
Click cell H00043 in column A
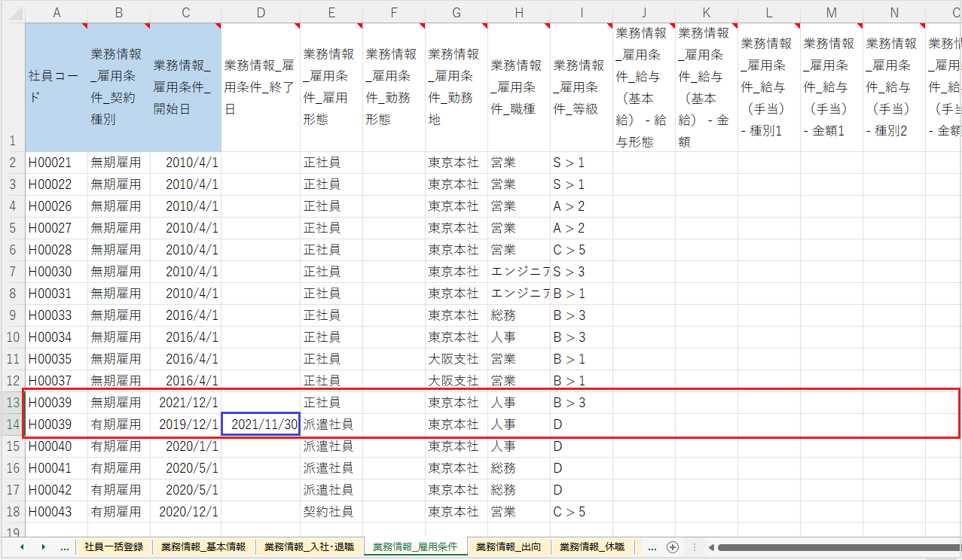[56, 512]
